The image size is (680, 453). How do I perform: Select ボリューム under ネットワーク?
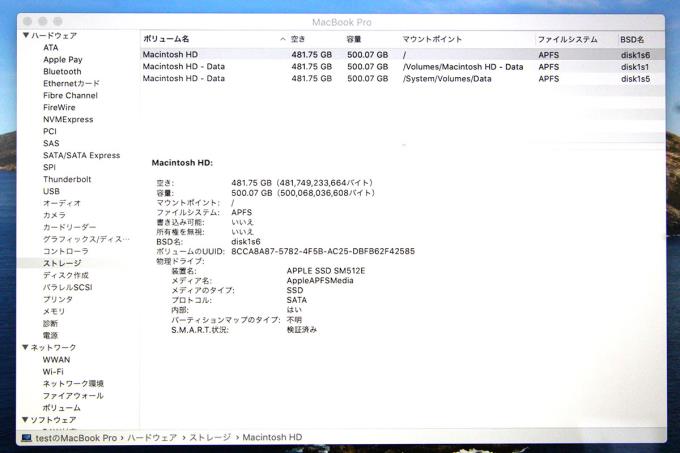click(62, 408)
